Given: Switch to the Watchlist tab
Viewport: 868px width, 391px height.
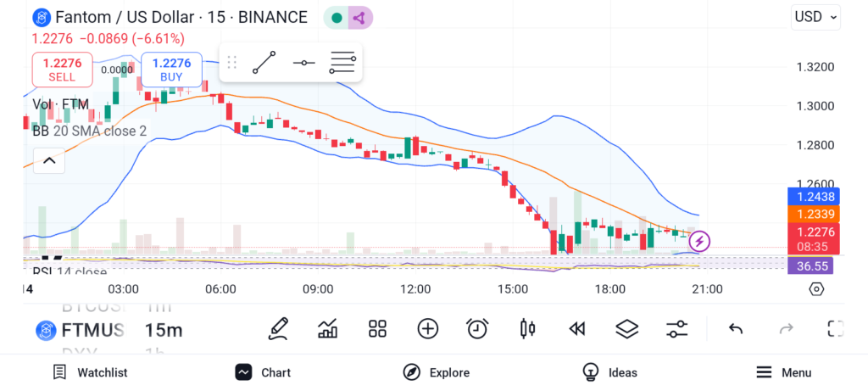Looking at the screenshot, I should (x=90, y=372).
